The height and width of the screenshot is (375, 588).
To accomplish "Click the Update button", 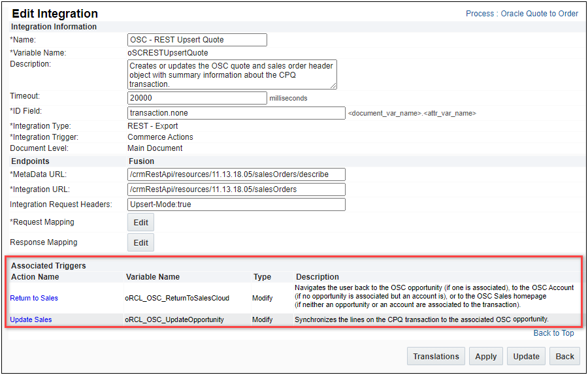I will pos(526,356).
